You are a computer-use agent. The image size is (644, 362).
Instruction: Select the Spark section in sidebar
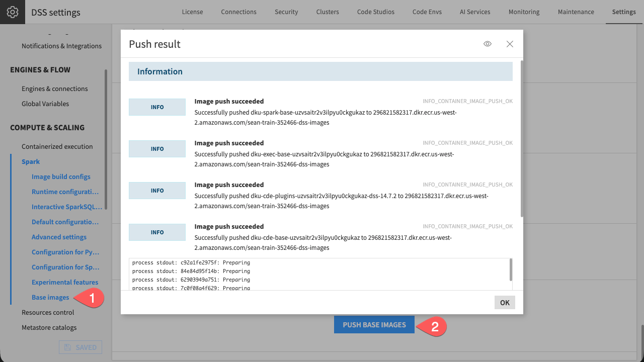pyautogui.click(x=31, y=161)
